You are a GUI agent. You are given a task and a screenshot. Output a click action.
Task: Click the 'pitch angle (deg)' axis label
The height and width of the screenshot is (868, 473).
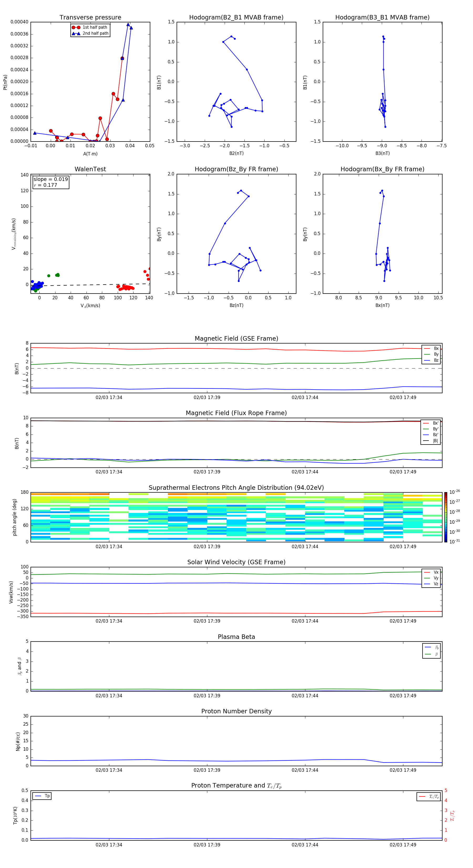pyautogui.click(x=14, y=517)
